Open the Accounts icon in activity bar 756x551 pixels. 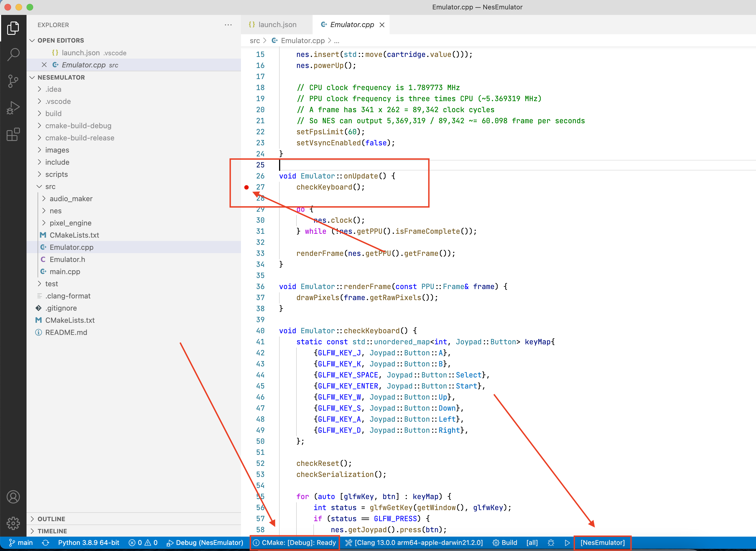point(13,497)
